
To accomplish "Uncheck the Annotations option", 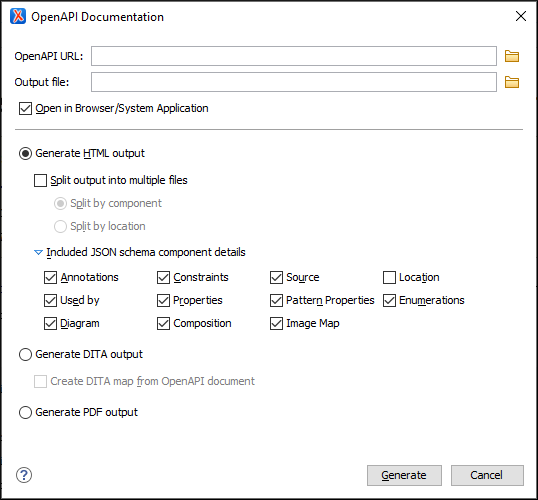I will pos(50,278).
